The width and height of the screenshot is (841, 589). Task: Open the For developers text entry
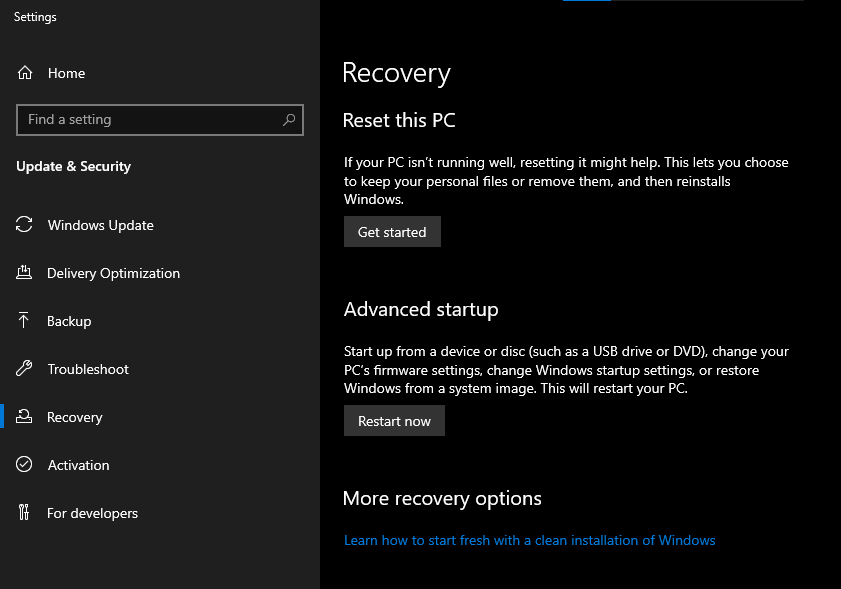92,513
